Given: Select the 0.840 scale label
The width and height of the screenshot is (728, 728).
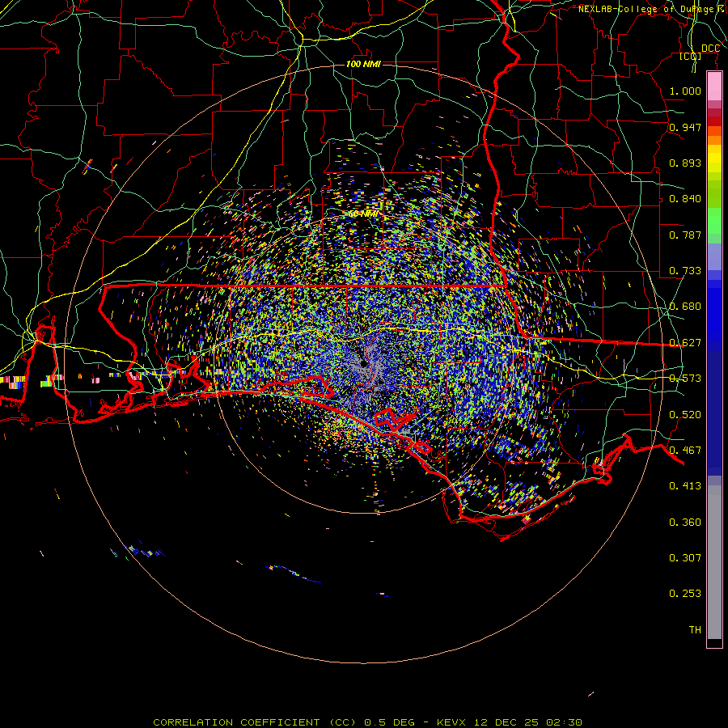Looking at the screenshot, I should click(x=685, y=199).
